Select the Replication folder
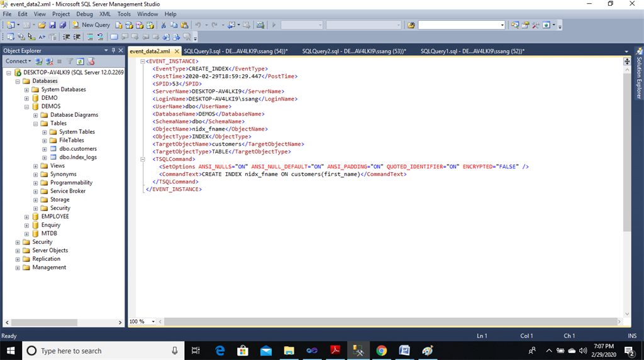Viewport: 644px width, 360px height. tap(46, 259)
